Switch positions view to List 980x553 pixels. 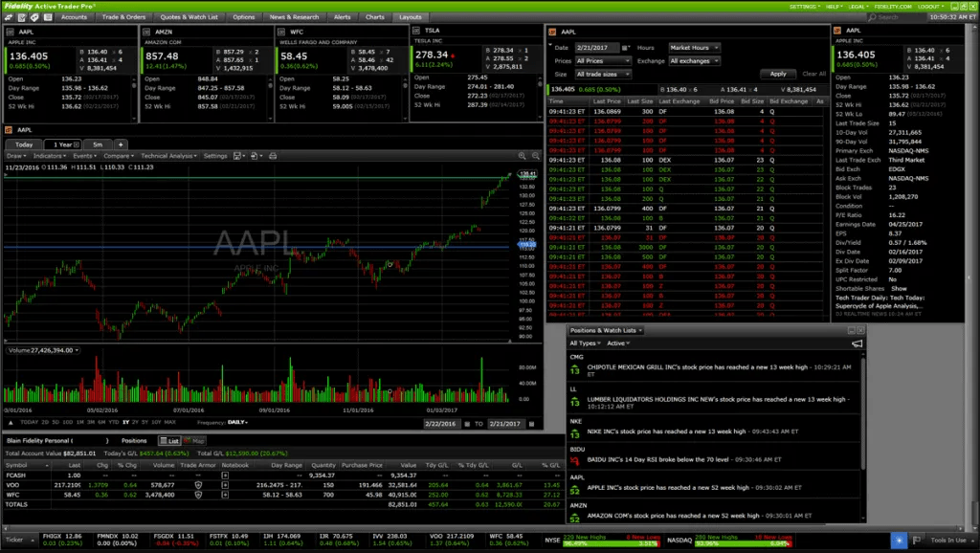tap(168, 441)
